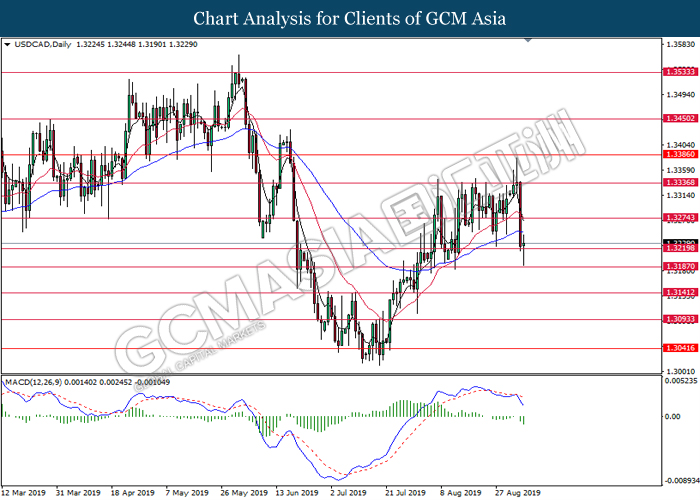This screenshot has width=700, height=500.
Task: Click the 26 May 2019 date label
Action: point(243,492)
